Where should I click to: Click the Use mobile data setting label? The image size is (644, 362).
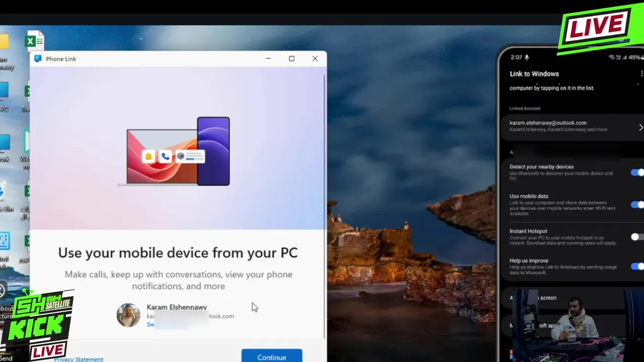coord(529,196)
